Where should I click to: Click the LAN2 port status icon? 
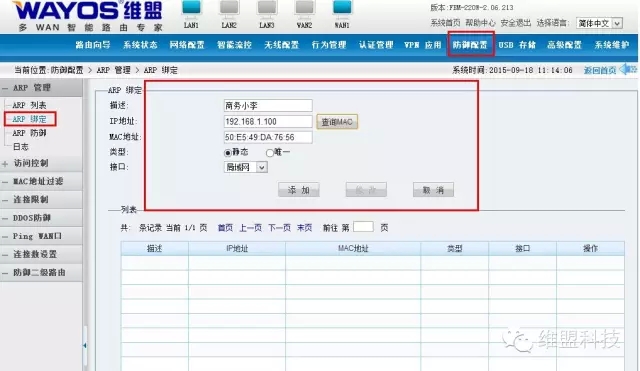tap(229, 9)
